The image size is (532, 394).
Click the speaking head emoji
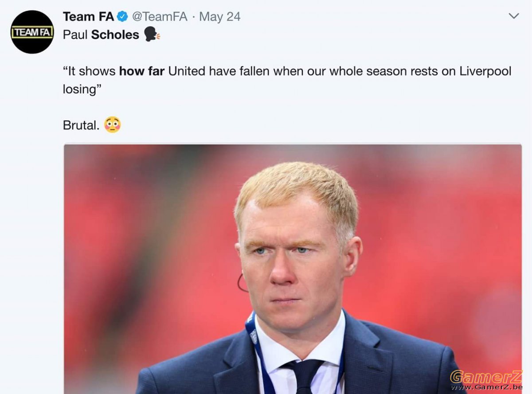click(x=152, y=34)
